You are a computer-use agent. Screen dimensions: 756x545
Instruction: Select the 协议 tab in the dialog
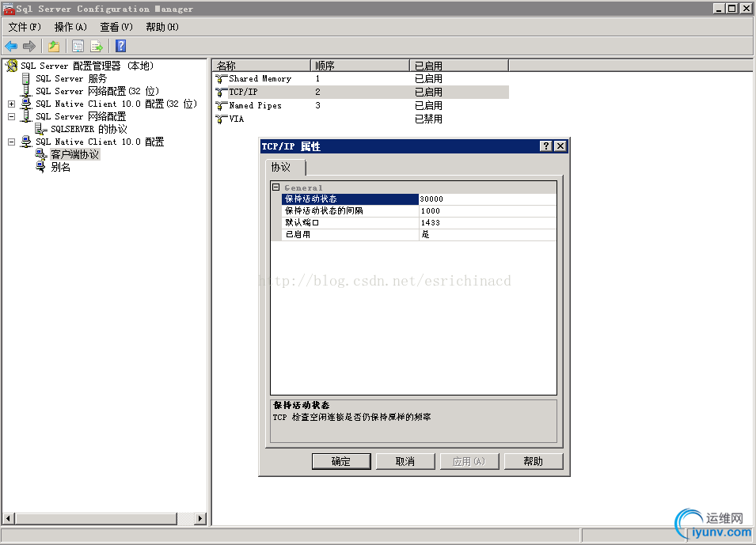tap(286, 167)
